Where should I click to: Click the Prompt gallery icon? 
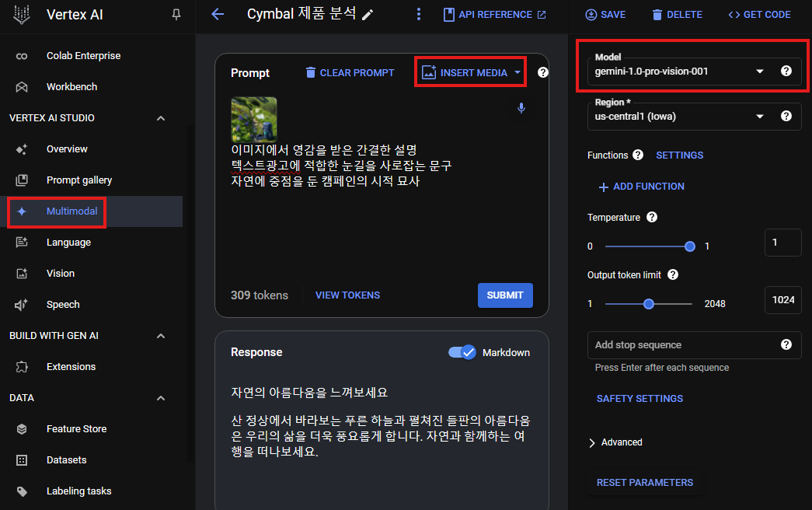pos(22,180)
